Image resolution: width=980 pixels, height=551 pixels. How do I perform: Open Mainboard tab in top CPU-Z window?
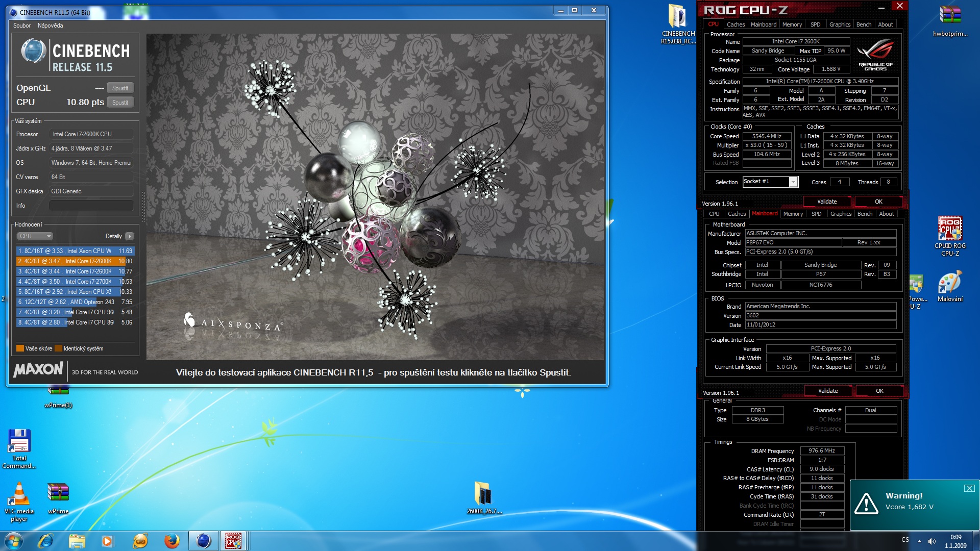(x=764, y=24)
